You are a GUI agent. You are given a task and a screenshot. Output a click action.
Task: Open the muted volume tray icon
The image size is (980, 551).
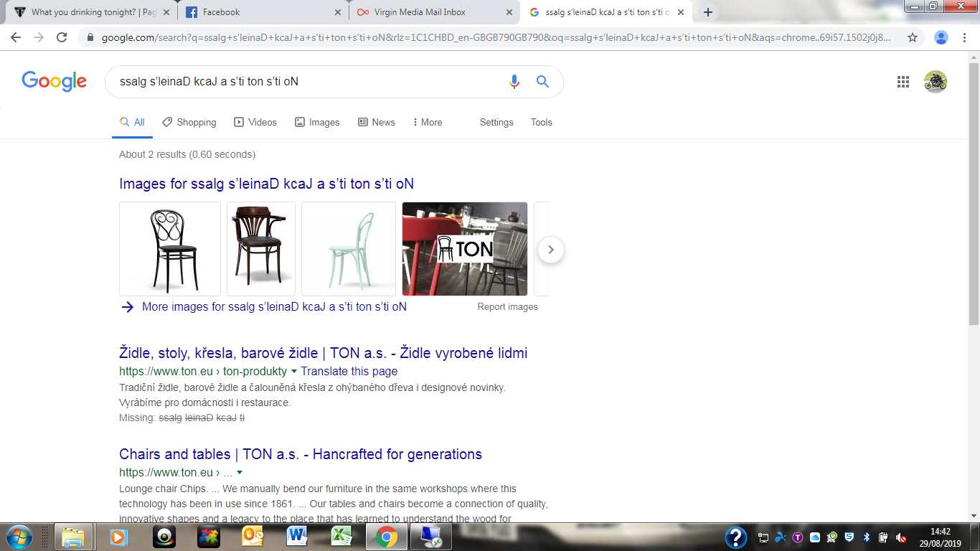[901, 537]
